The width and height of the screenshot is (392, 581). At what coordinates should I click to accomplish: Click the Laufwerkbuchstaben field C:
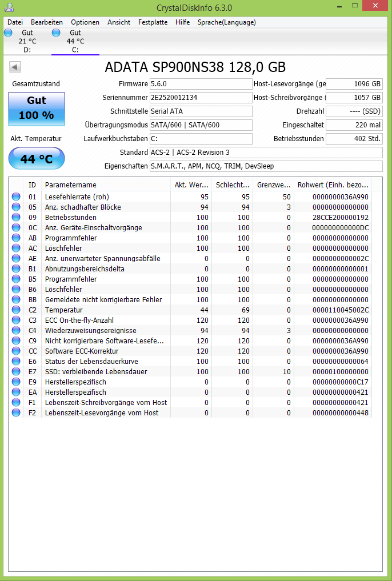tap(201, 139)
